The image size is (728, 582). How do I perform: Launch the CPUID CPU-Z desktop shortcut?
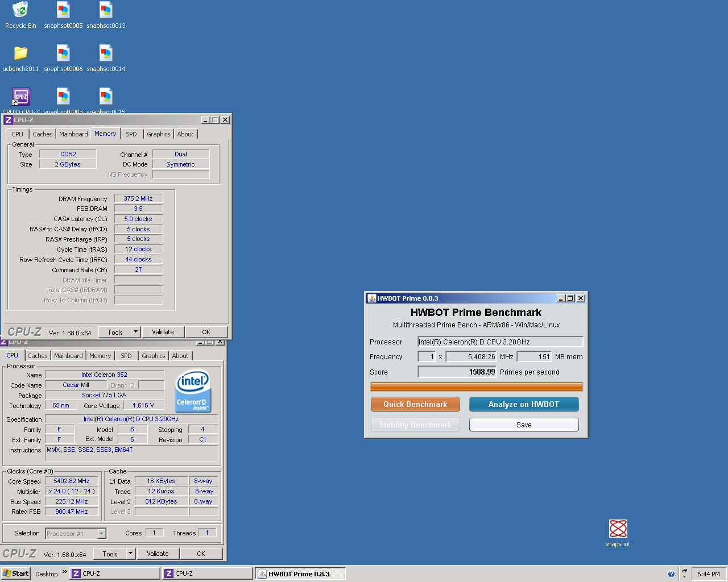click(x=20, y=97)
